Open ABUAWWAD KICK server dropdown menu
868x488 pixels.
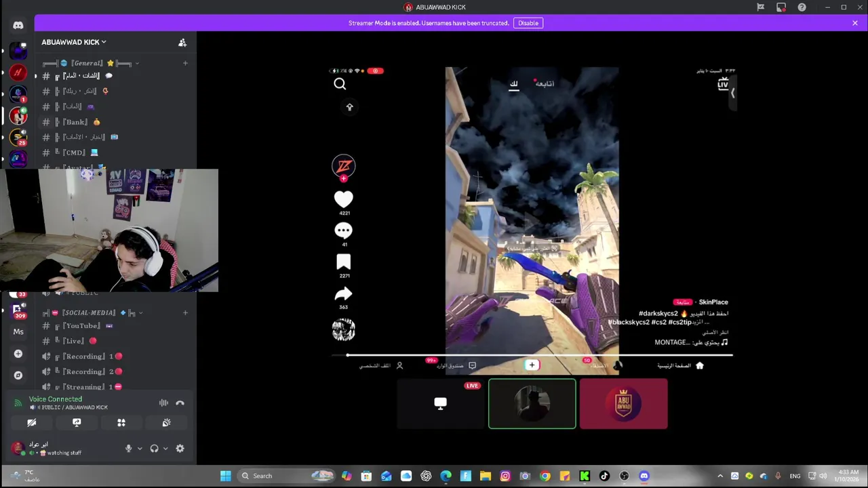tap(74, 42)
